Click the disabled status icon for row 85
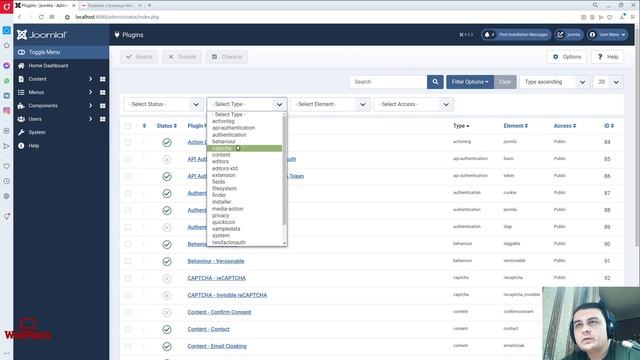The image size is (640, 360). click(167, 160)
